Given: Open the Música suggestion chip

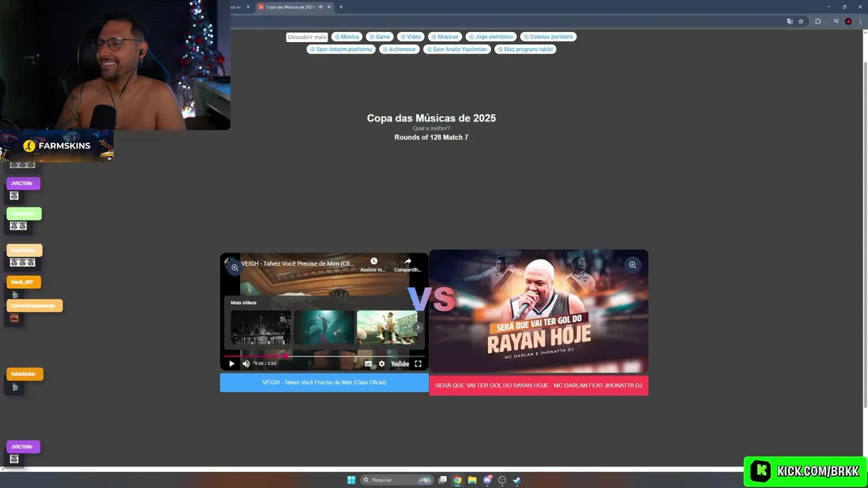Looking at the screenshot, I should tap(346, 37).
